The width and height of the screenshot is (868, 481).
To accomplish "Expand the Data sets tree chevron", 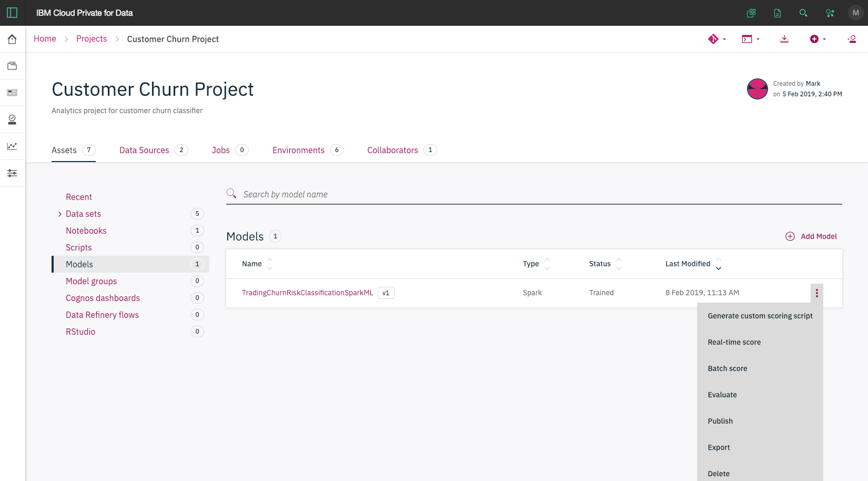I will (59, 214).
